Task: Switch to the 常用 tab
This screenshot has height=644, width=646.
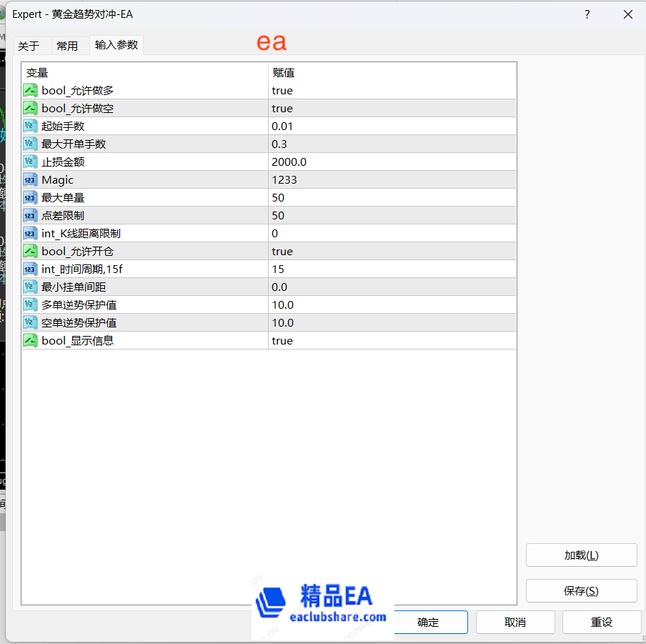Action: click(69, 45)
